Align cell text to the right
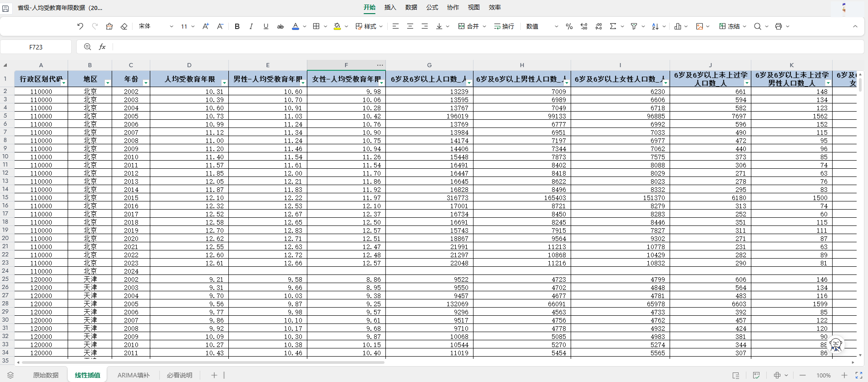This screenshot has height=382, width=868. tap(424, 26)
